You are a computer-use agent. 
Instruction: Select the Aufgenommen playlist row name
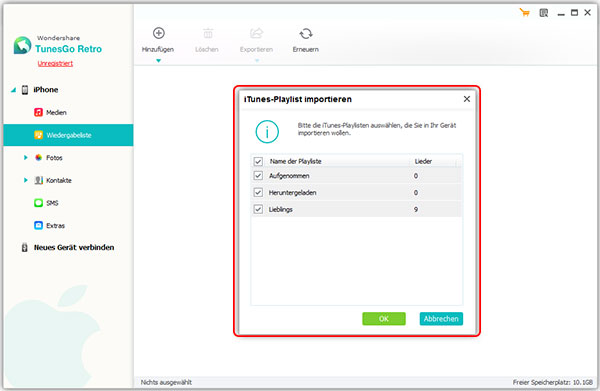(289, 176)
